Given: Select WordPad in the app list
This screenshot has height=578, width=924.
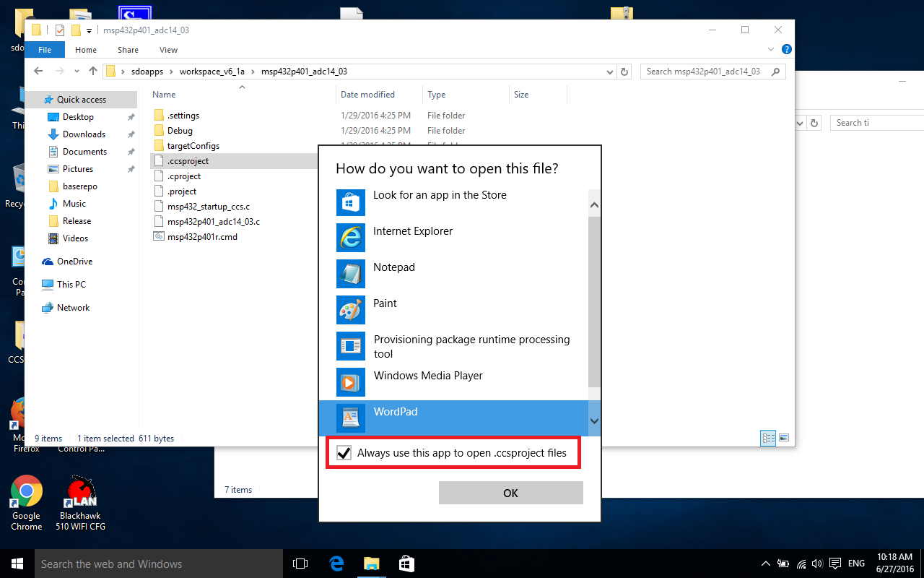Looking at the screenshot, I should point(453,418).
